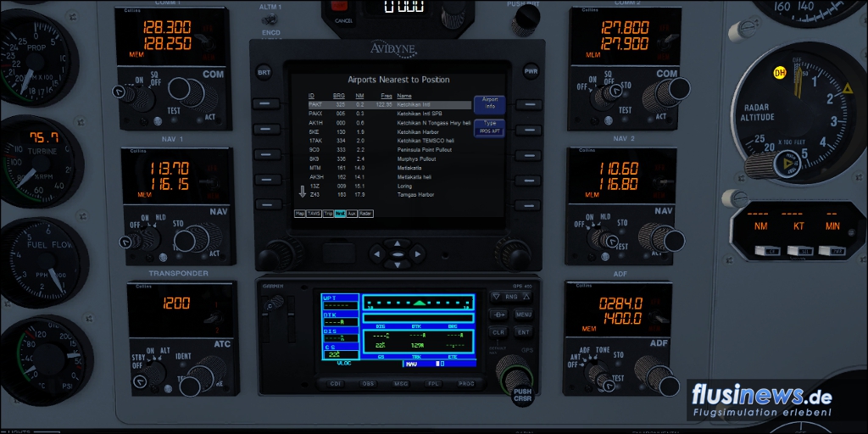Open the Type PPOS APT selector
The width and height of the screenshot is (868, 434).
[489, 128]
